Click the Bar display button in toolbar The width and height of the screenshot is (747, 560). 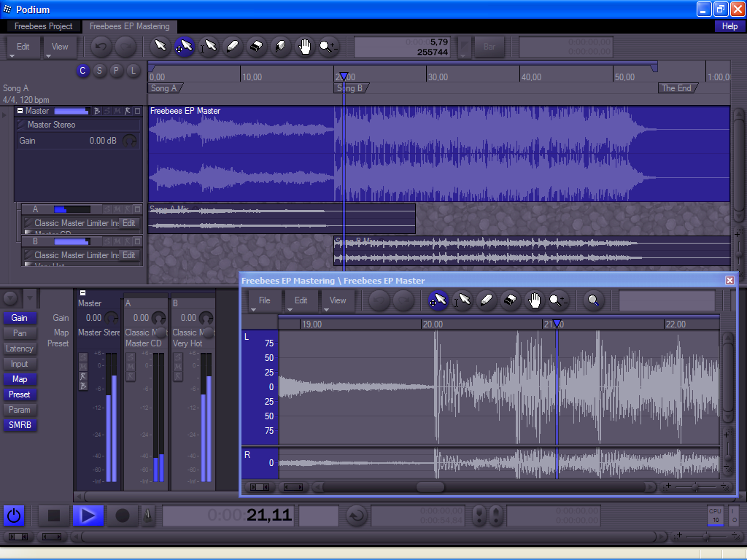[489, 47]
